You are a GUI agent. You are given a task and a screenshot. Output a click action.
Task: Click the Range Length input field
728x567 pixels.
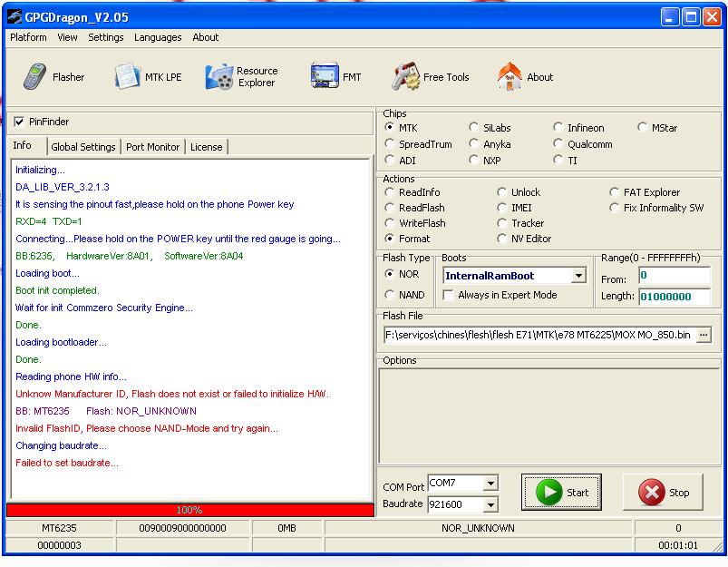tap(675, 297)
